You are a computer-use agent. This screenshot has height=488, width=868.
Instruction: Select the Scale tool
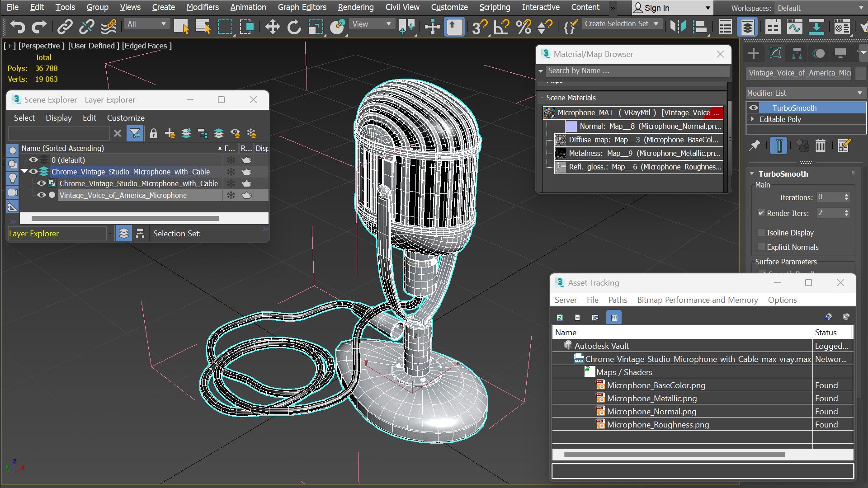coord(316,27)
